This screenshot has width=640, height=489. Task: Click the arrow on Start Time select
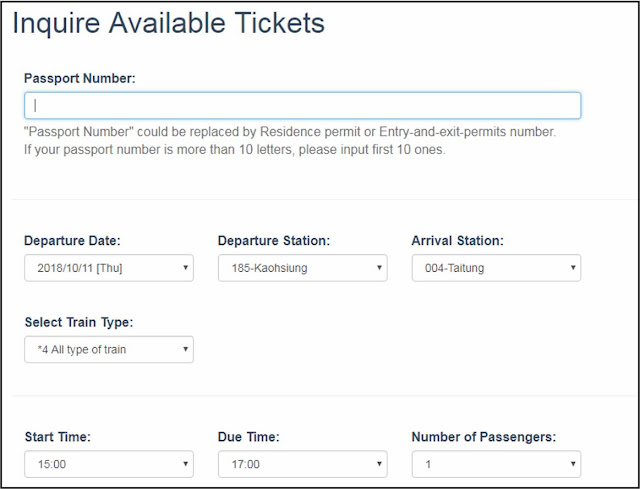coord(185,464)
